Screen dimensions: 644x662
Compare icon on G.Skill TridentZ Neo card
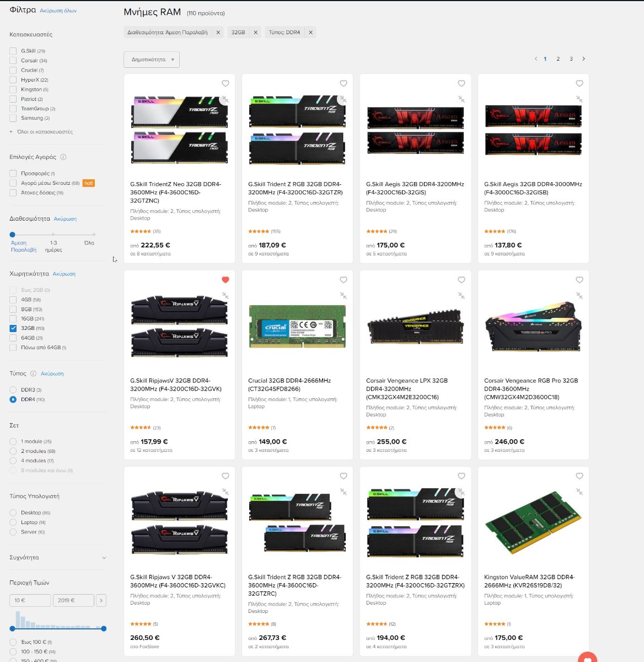point(226,99)
